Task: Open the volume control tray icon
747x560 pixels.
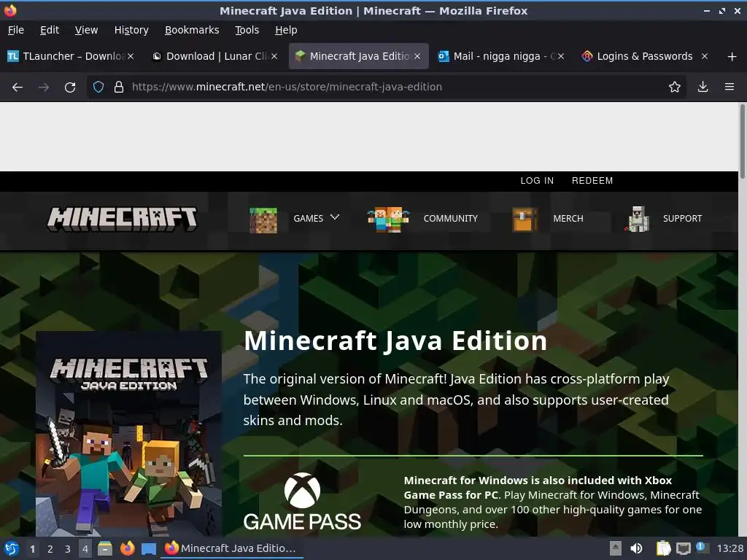Action: [x=636, y=548]
